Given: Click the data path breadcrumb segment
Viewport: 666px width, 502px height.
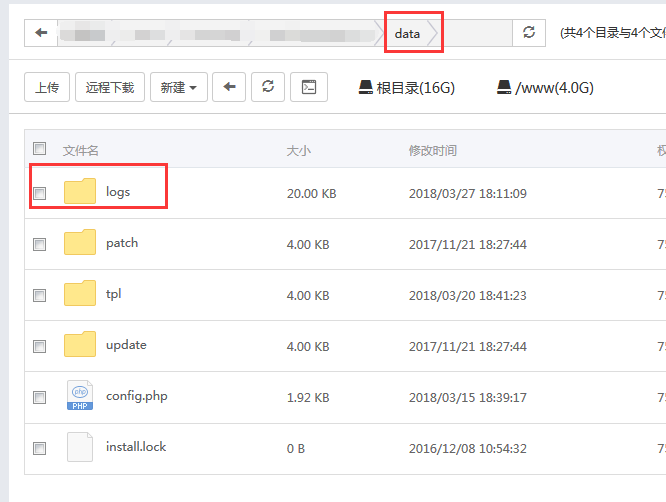Looking at the screenshot, I should (x=407, y=33).
